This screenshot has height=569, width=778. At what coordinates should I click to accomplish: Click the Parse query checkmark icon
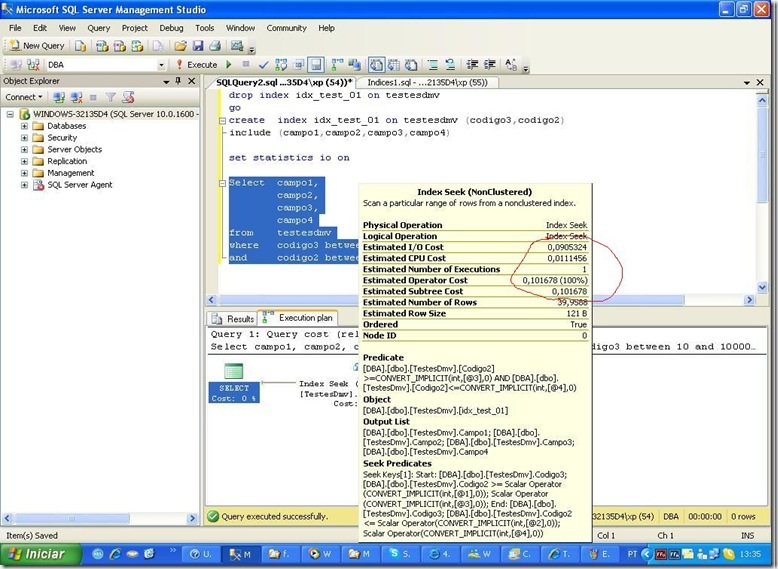263,65
